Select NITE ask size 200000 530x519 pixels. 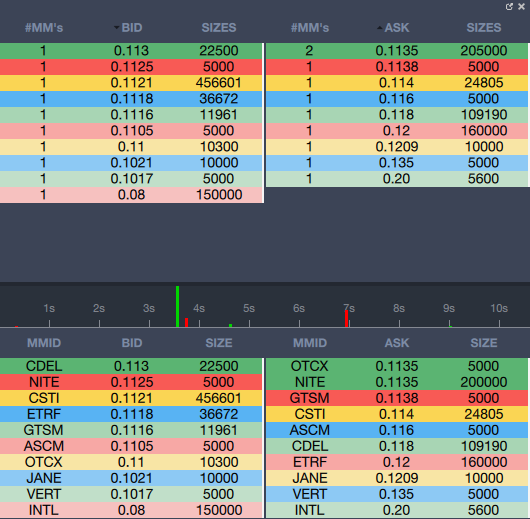point(484,382)
